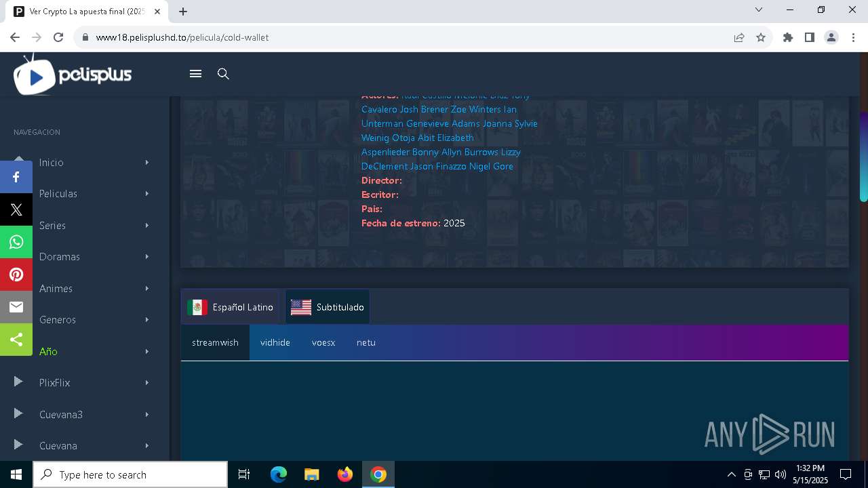
Task: Click the play icon beside PlixFlix
Action: (18, 382)
